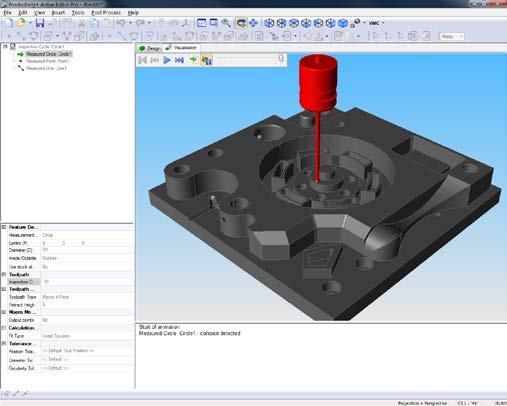
Task: Switch to the Visualisation tab
Action: pyautogui.click(x=182, y=48)
